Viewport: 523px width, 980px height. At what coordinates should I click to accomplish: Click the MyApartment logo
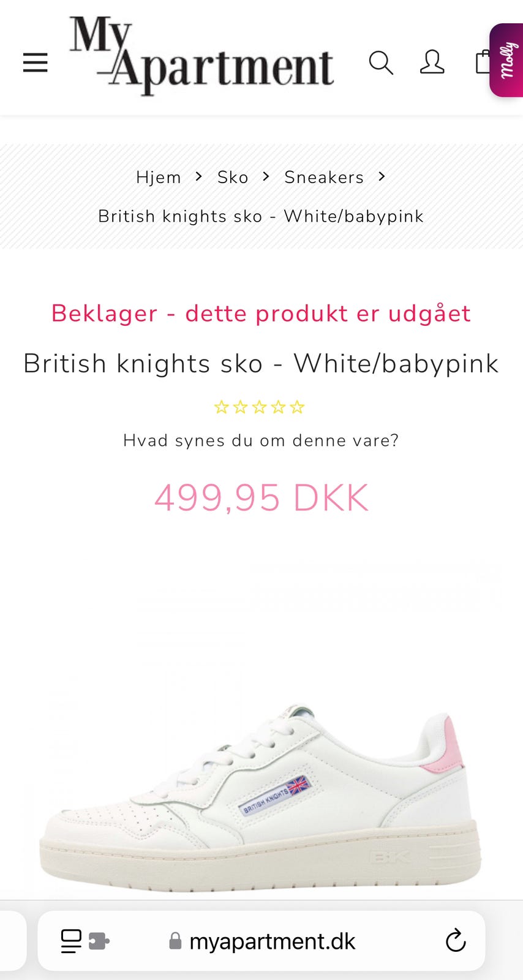click(201, 55)
